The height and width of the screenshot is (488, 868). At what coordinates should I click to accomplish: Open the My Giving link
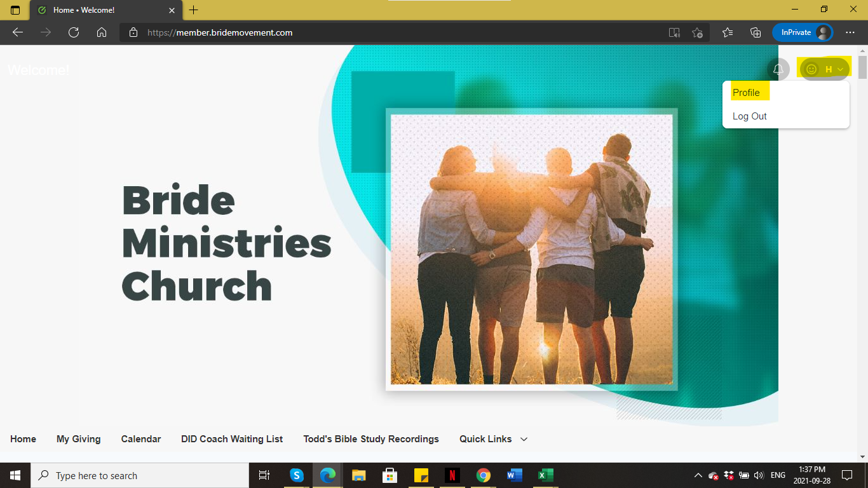point(79,439)
